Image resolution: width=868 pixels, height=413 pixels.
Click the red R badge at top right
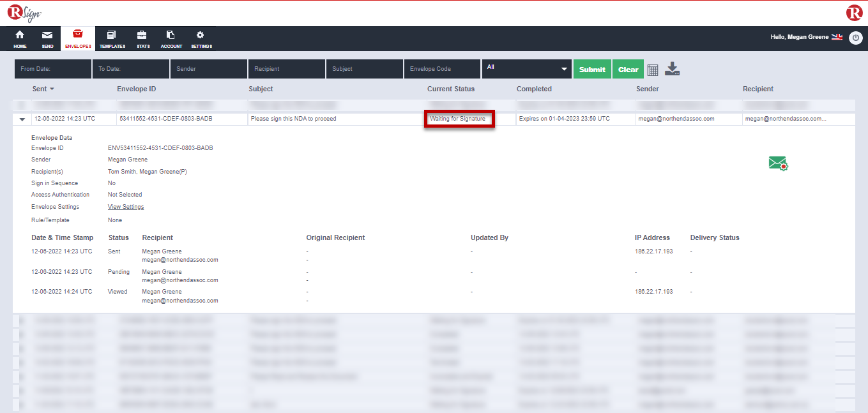854,13
